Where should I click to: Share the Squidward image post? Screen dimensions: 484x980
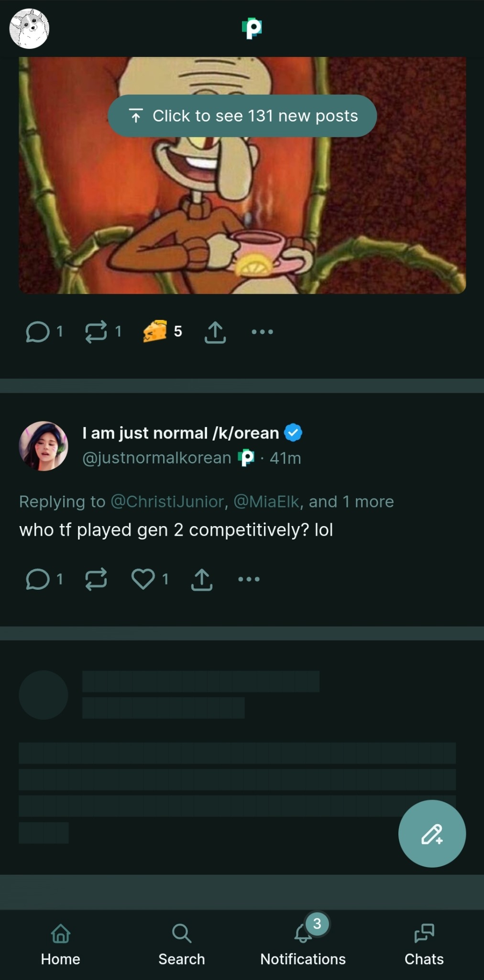(215, 332)
